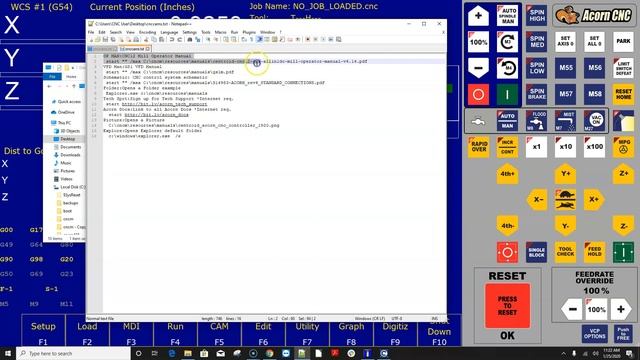Turn on vacuum with VAC ON icon
Viewport: 640px width, 360px height.
click(x=594, y=121)
